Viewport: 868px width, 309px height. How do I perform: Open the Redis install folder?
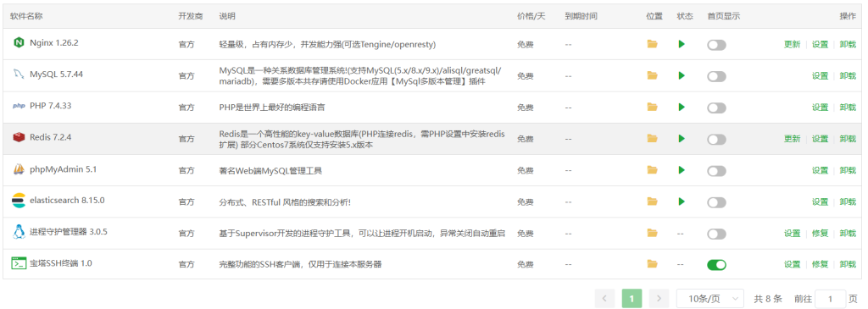652,138
